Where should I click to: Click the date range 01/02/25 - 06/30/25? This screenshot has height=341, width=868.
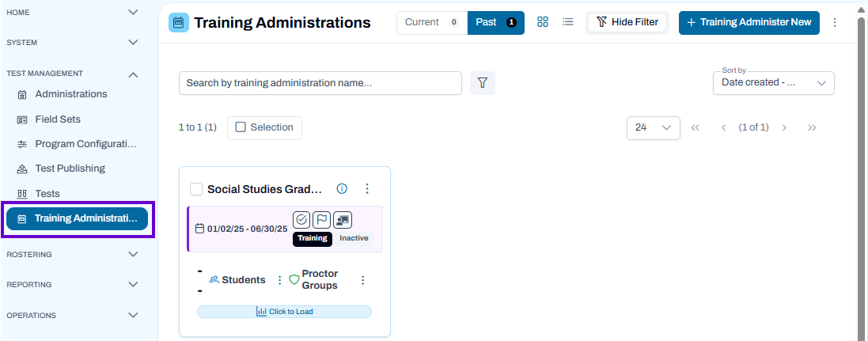248,229
